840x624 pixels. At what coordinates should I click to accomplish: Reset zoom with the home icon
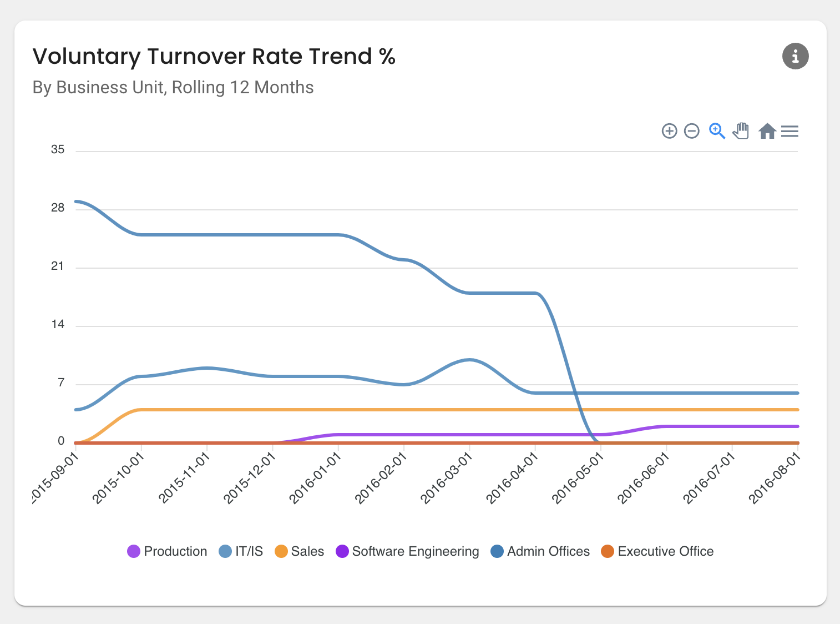point(767,131)
